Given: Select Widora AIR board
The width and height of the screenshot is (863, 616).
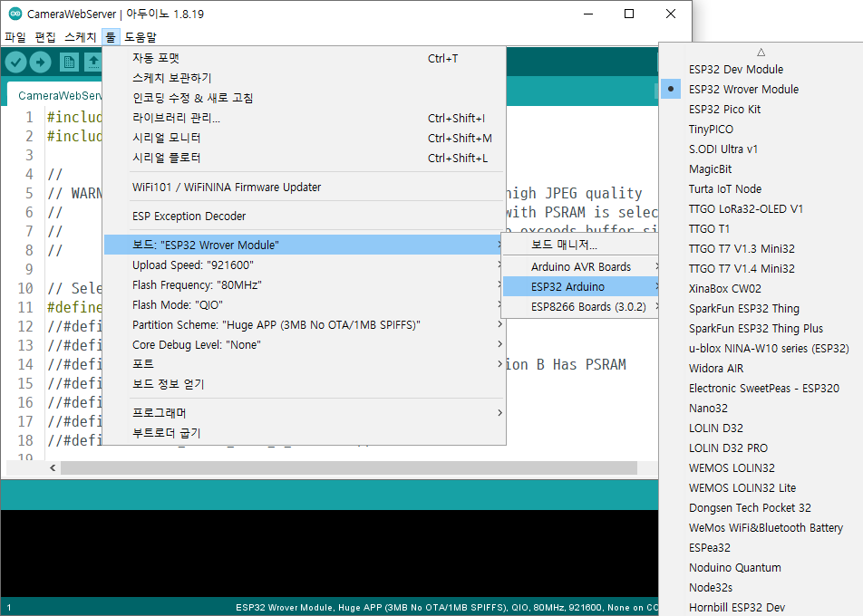Looking at the screenshot, I should [x=761, y=368].
